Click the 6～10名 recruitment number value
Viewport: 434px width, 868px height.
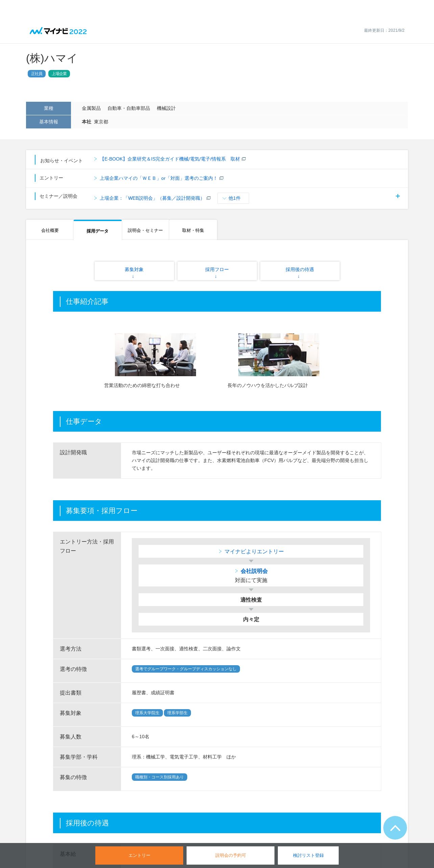141,737
